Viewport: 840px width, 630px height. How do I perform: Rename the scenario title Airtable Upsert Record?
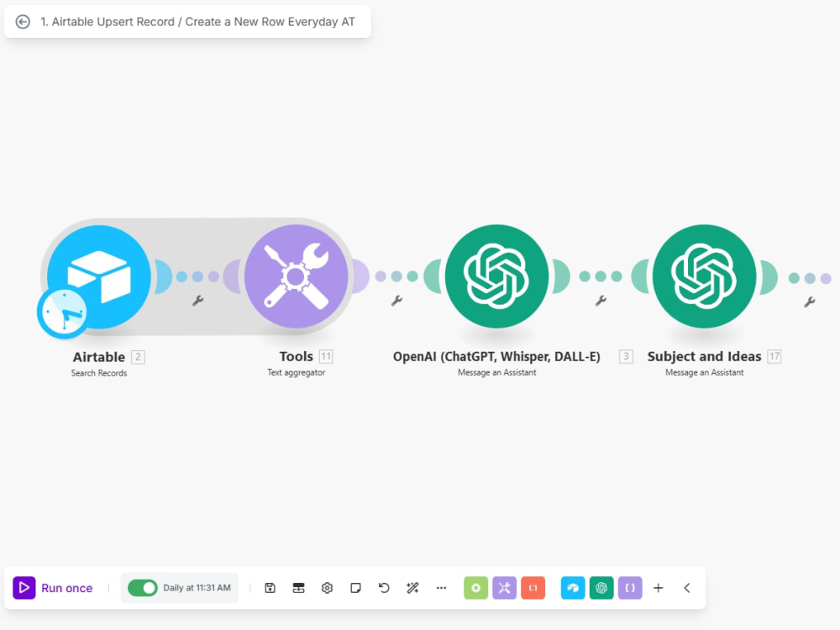click(197, 22)
